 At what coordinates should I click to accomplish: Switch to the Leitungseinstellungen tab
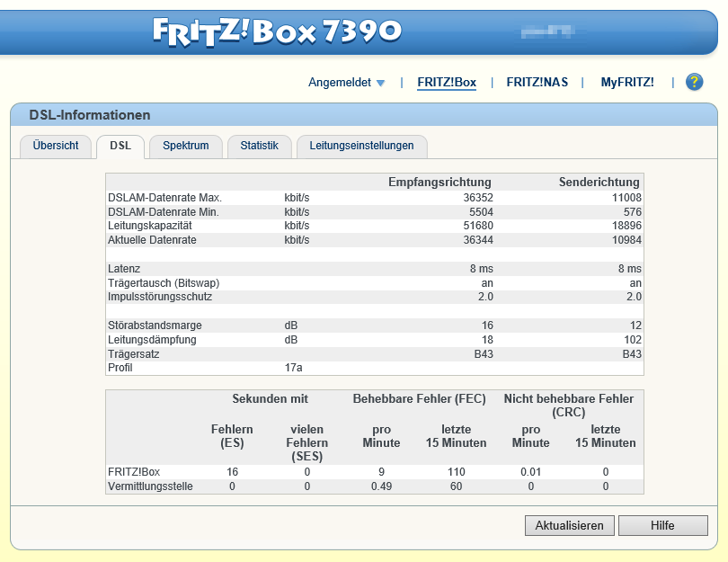(361, 146)
